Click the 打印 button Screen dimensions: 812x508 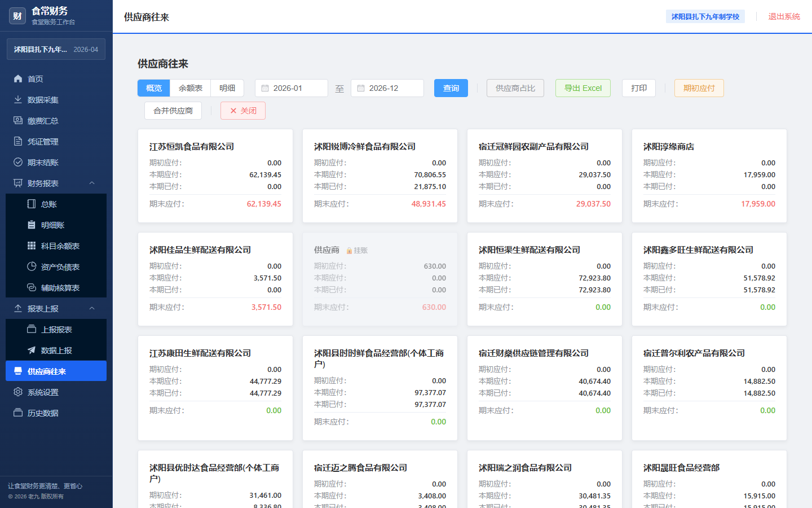639,88
